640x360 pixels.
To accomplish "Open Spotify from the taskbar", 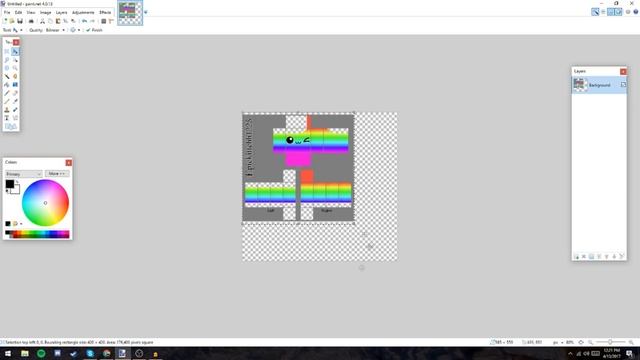I will click(41, 353).
